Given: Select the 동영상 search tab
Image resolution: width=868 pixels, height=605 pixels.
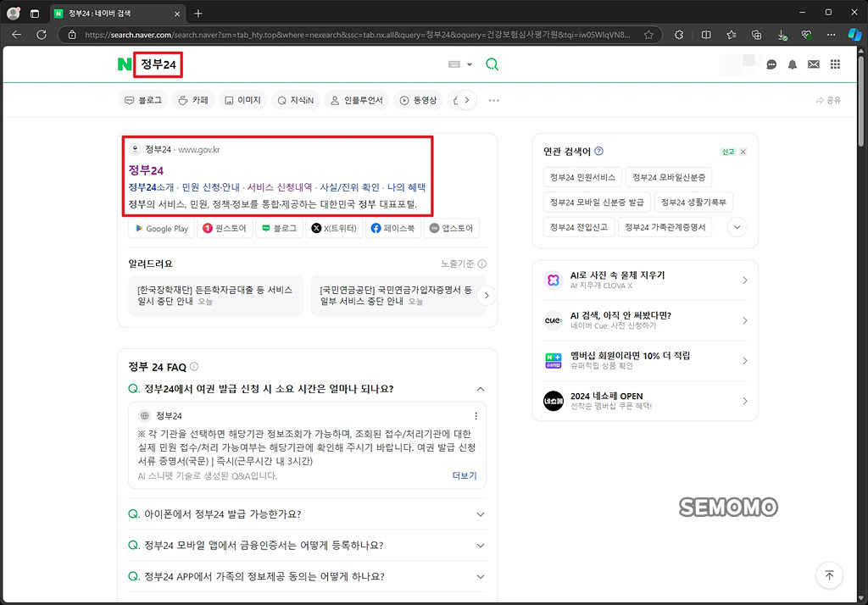Looking at the screenshot, I should 419,100.
